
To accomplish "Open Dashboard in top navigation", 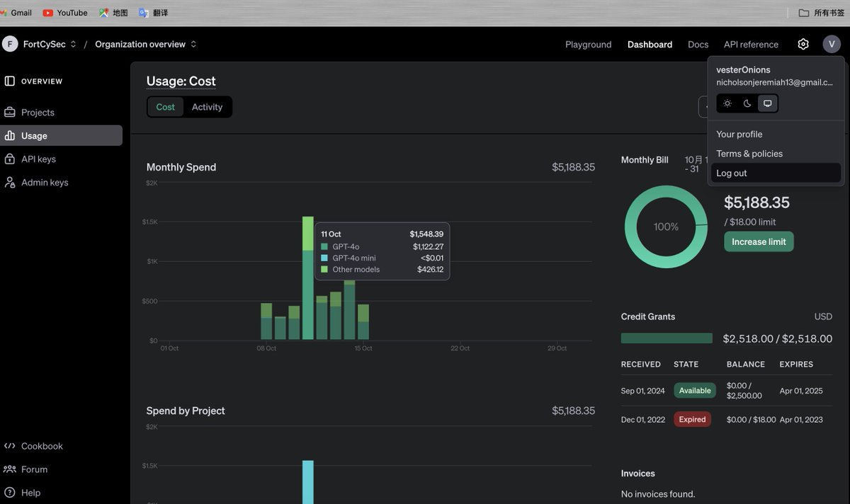I will coord(650,45).
